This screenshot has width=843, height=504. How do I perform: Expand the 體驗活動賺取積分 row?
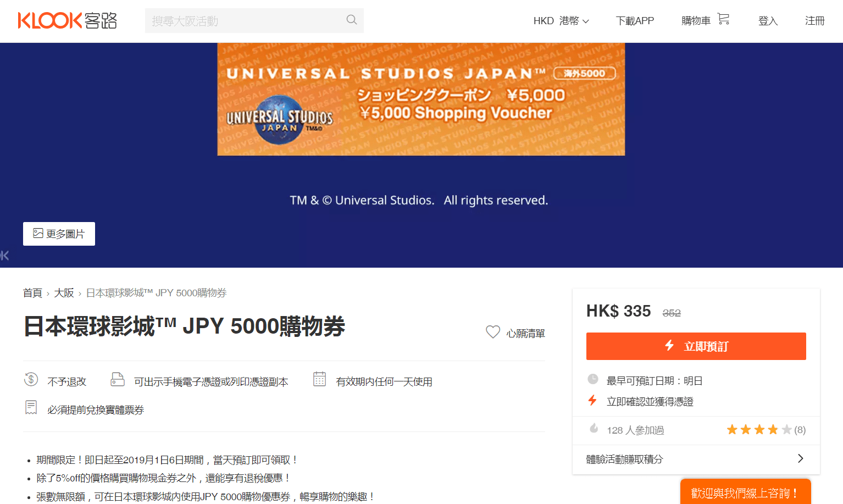tap(696, 459)
